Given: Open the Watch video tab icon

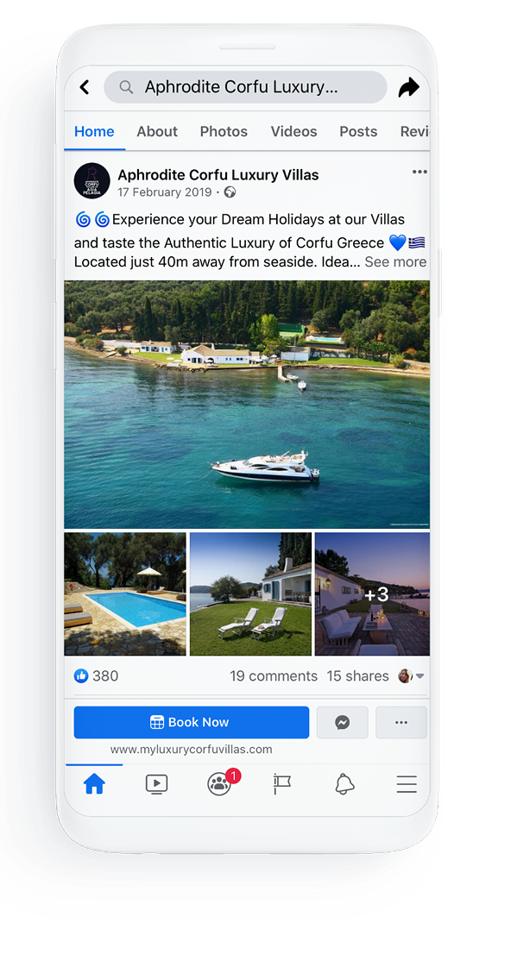Looking at the screenshot, I should [156, 784].
